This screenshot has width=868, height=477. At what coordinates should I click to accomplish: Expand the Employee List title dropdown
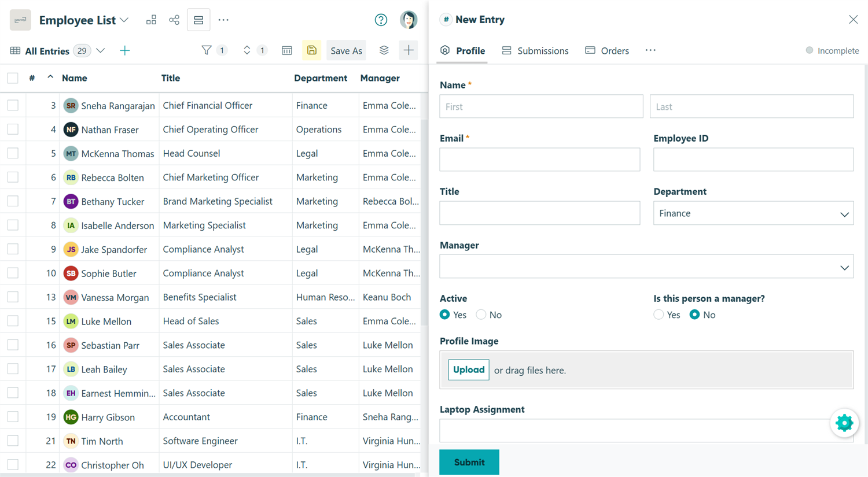(124, 20)
